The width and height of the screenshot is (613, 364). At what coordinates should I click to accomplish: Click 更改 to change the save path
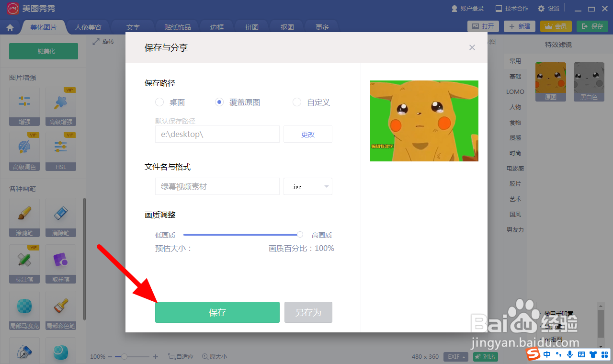(307, 134)
